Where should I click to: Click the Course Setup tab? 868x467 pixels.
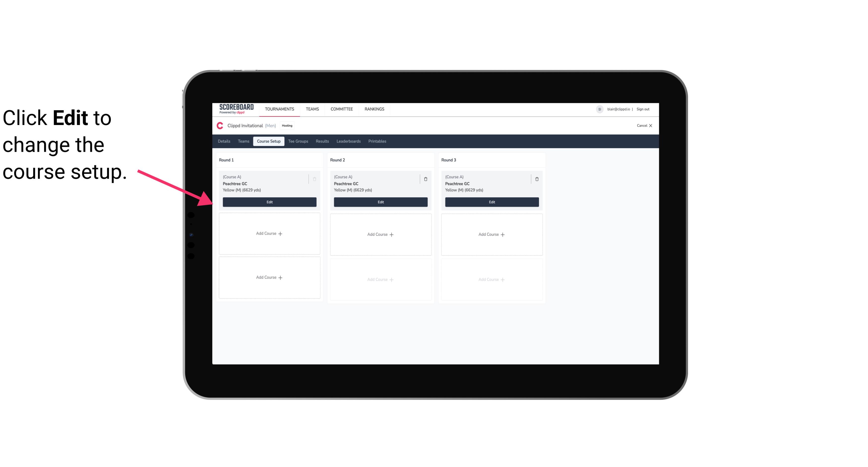tap(268, 141)
